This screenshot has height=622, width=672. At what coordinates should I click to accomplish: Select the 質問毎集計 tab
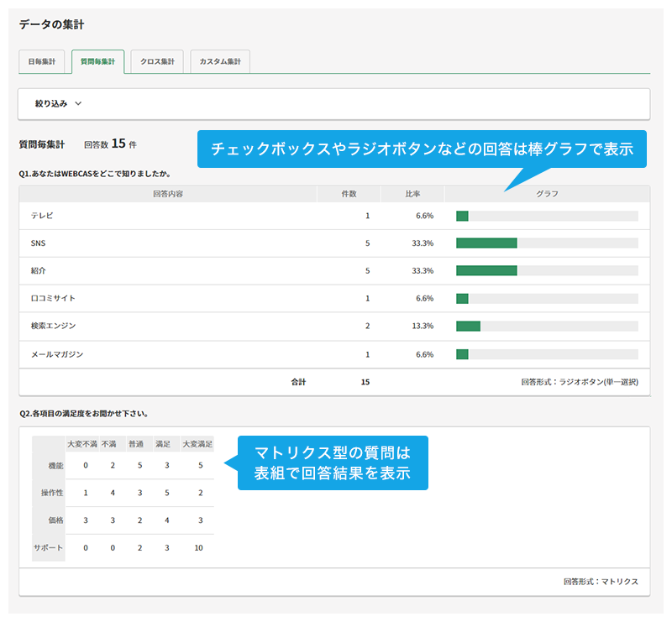coord(98,62)
